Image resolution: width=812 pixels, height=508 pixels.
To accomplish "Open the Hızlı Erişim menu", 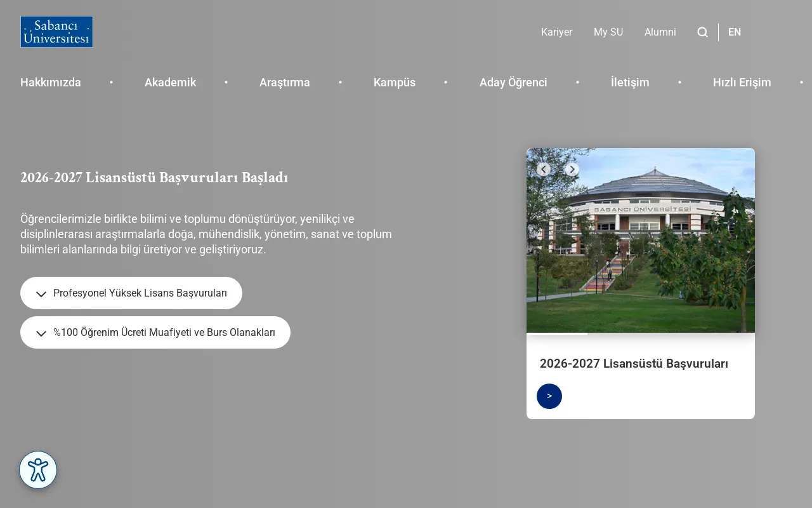I will 742,83.
